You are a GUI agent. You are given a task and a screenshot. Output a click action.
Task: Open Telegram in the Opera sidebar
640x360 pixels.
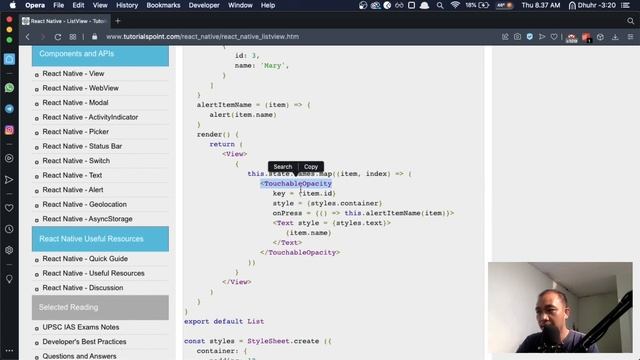coord(9,109)
